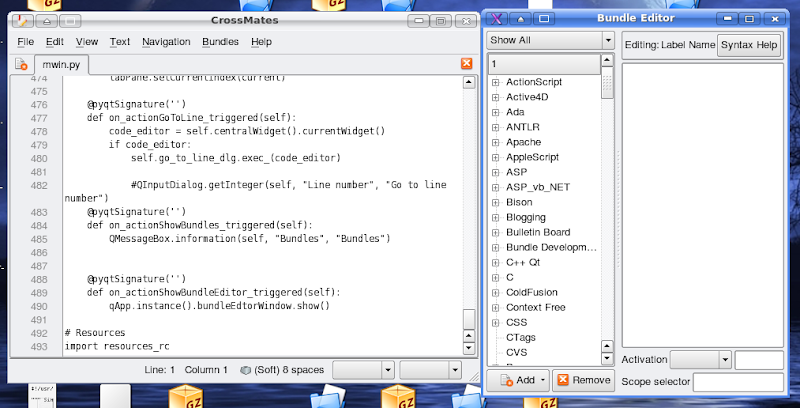The image size is (800, 408).
Task: Open the Edit menu
Action: coord(55,42)
